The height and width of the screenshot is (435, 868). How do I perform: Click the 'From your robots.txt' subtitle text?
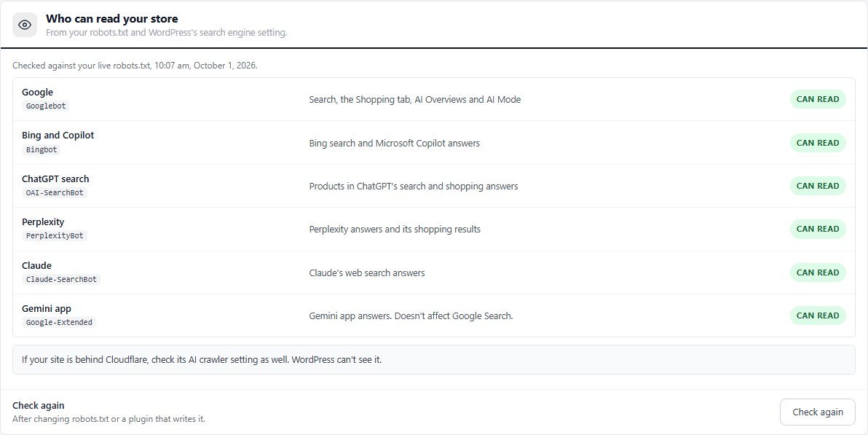(x=167, y=33)
